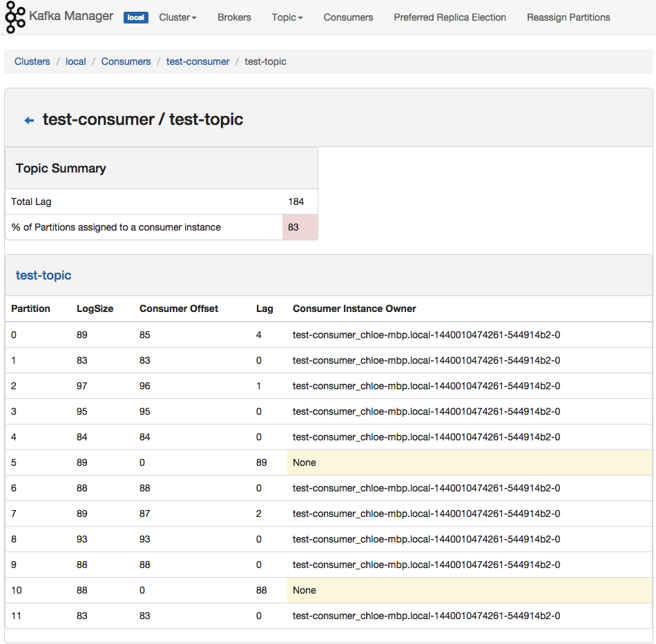This screenshot has width=656, height=644.
Task: Click the Kafka Manager logo icon
Action: [x=15, y=18]
